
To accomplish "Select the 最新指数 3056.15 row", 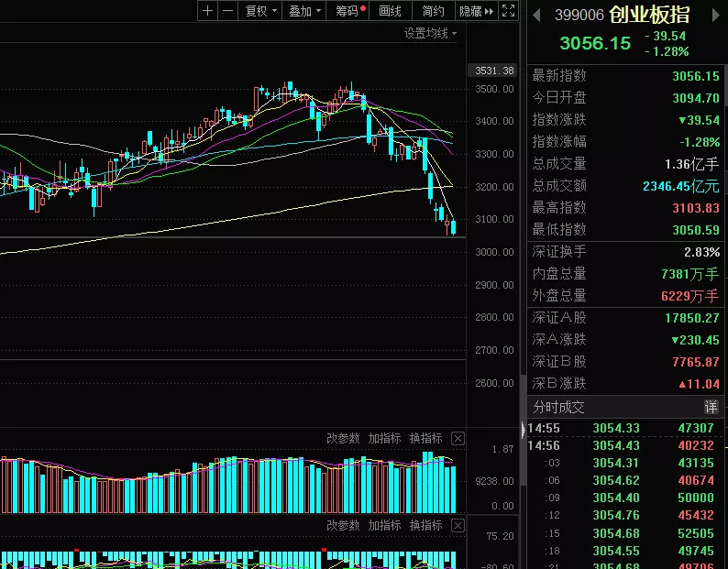I will click(626, 76).
